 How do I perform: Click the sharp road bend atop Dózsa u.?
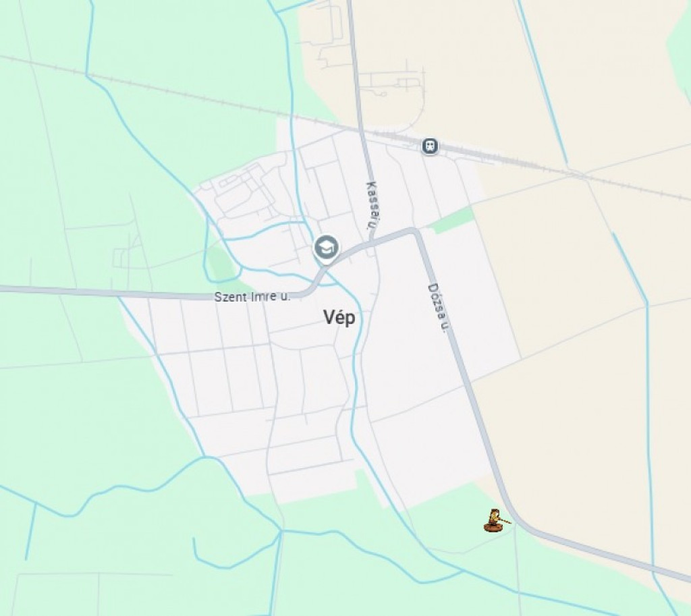click(x=414, y=231)
